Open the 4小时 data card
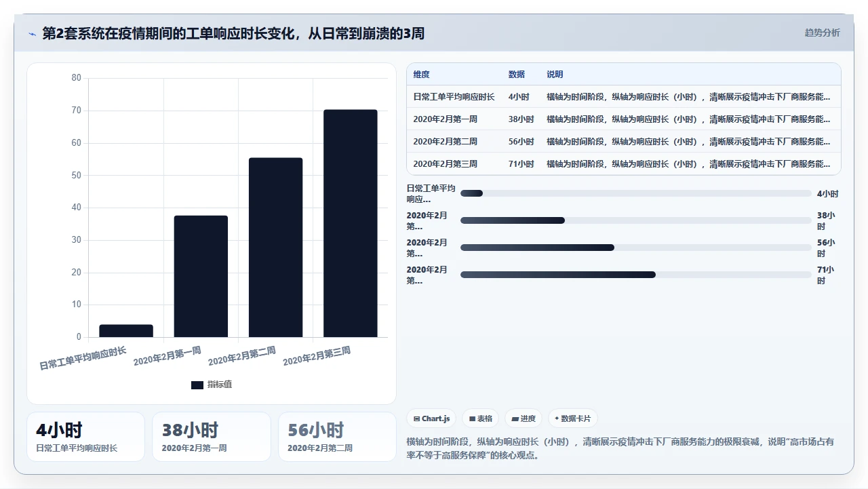The height and width of the screenshot is (489, 868). (x=85, y=437)
